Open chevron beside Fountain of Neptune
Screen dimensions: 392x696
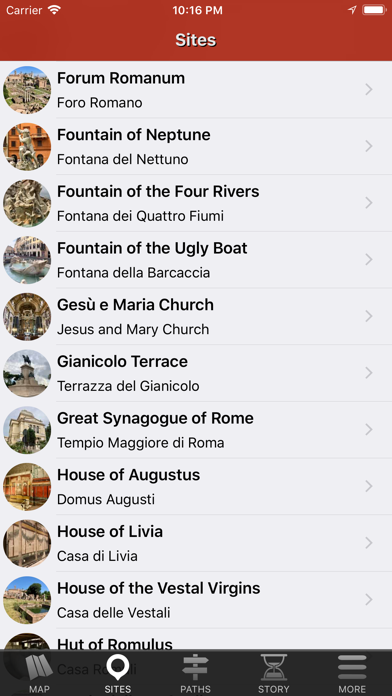click(368, 146)
